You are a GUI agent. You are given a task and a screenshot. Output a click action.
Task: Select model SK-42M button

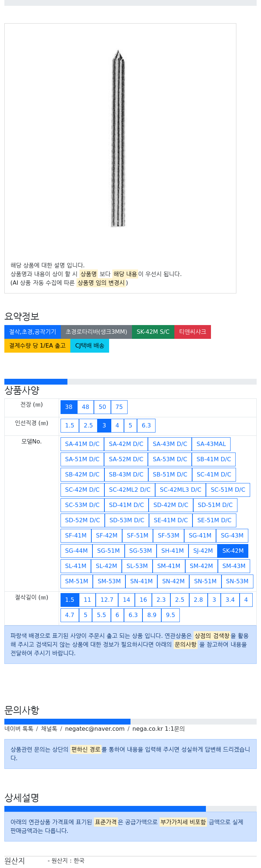(233, 551)
